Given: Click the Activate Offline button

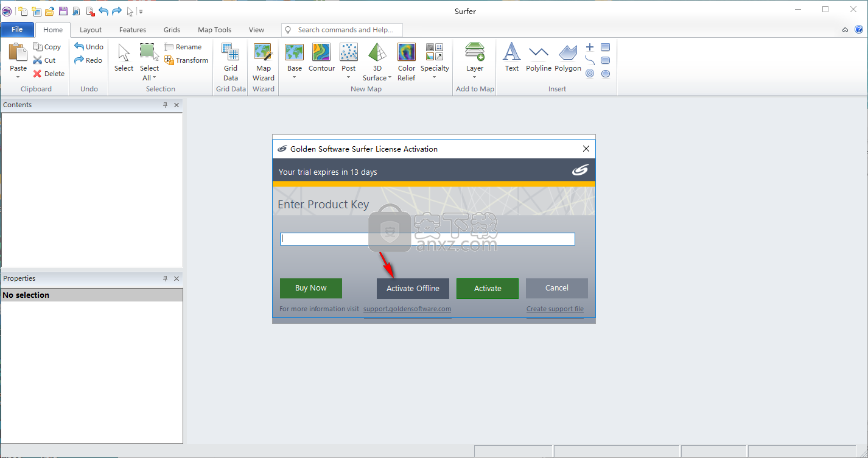Looking at the screenshot, I should pyautogui.click(x=413, y=289).
